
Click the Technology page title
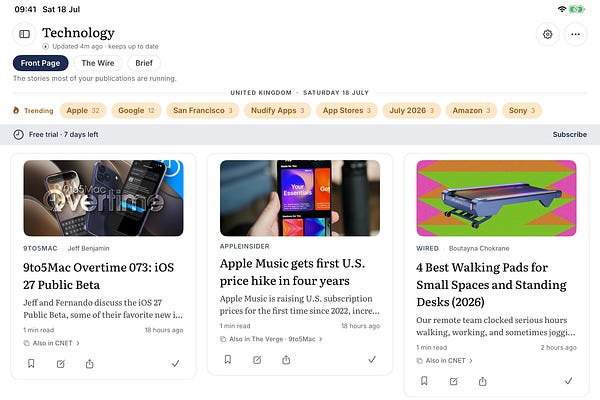pos(78,33)
